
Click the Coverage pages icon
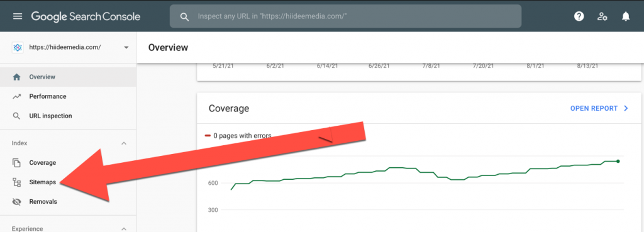coord(17,163)
